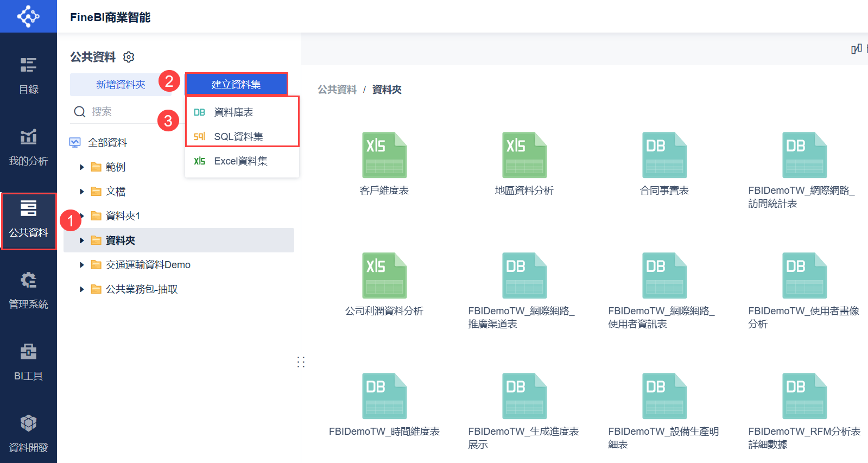Open 資料開發 in the sidebar
The width and height of the screenshot is (868, 463).
28,434
